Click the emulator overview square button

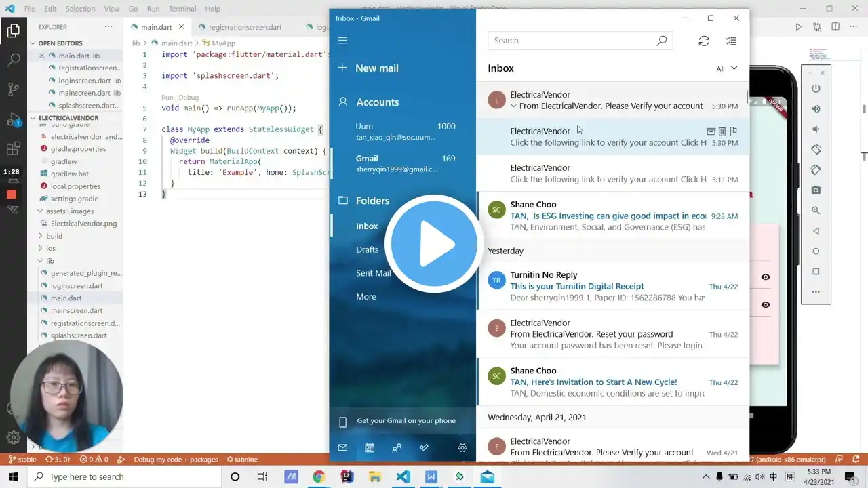816,272
